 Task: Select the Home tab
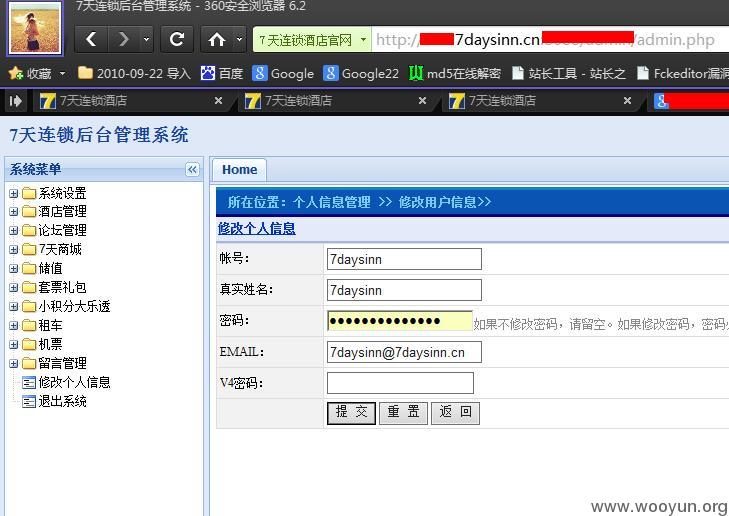[239, 170]
